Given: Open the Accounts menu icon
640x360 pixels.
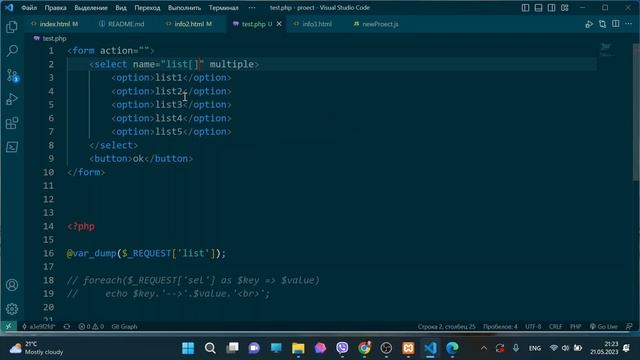Looking at the screenshot, I should coord(12,285).
